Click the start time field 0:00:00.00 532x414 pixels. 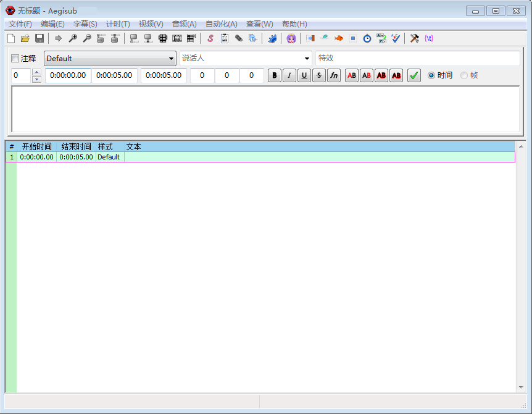(68, 75)
